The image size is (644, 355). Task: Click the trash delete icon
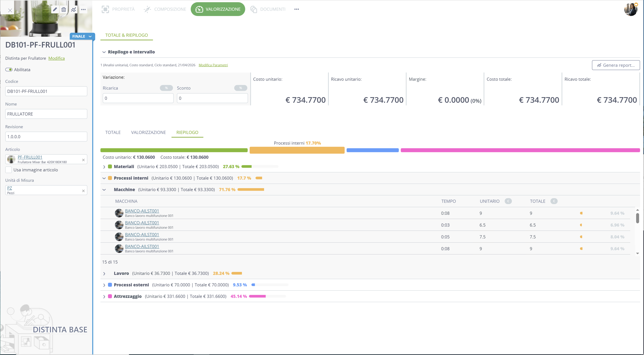[64, 10]
